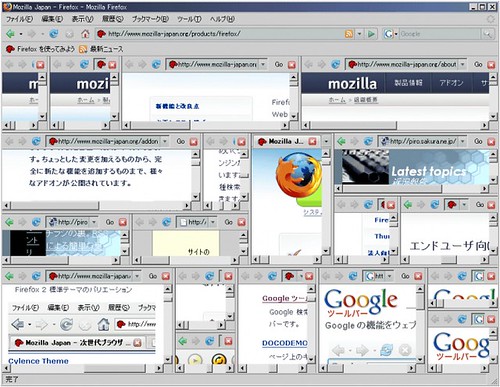Open the main address bar history dropdown
Viewport: 500px width, 387px height.
pyautogui.click(x=359, y=34)
